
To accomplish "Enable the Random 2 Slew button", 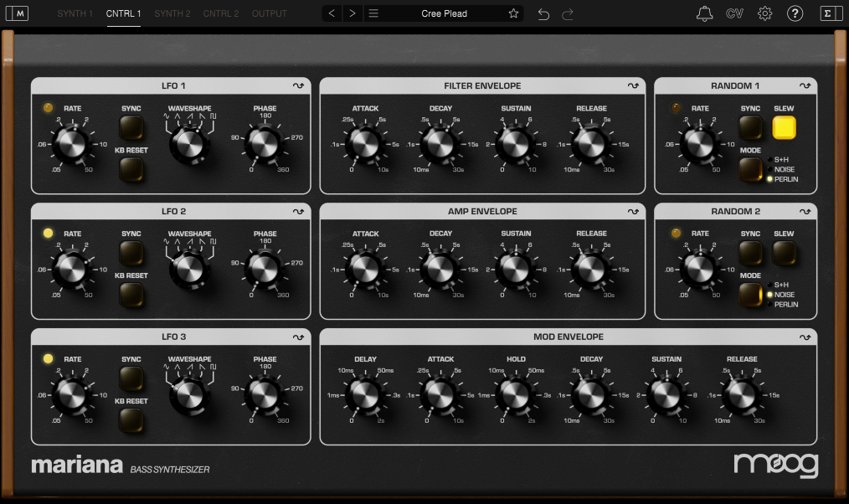I will 784,253.
